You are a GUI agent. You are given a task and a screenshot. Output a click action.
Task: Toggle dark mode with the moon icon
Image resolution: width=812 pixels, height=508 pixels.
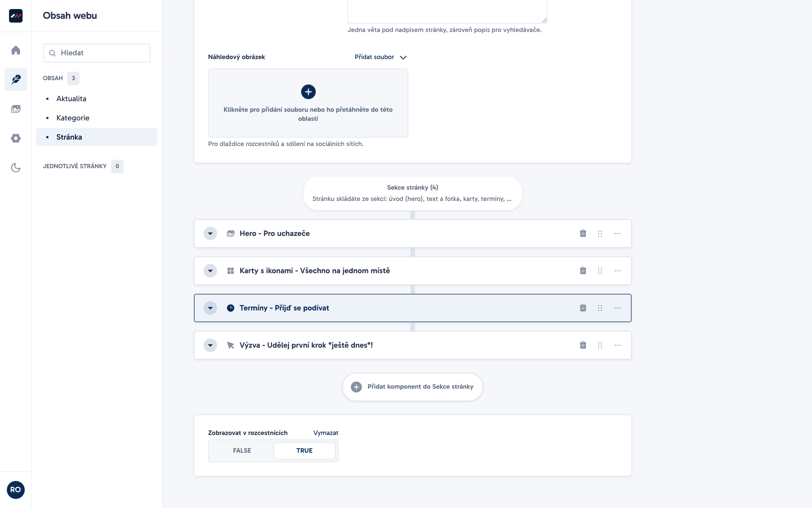16,167
